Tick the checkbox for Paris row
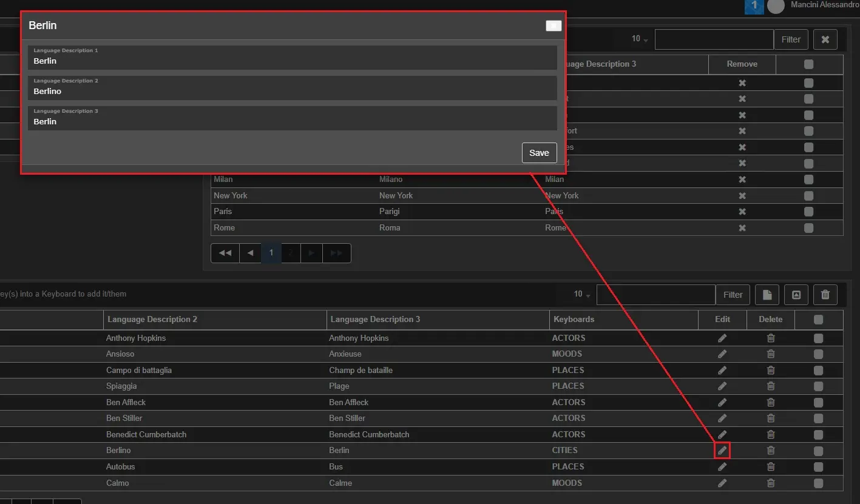860x504 pixels. [808, 212]
